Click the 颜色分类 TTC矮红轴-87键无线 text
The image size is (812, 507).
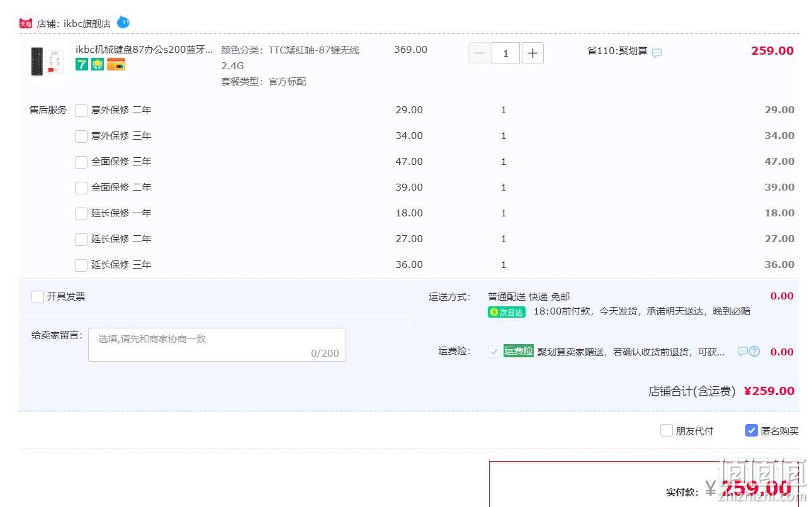[290, 58]
